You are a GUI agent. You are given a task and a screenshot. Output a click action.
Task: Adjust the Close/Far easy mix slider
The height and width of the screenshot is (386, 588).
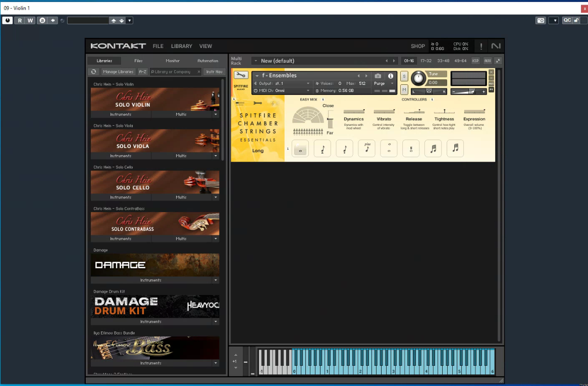330,120
